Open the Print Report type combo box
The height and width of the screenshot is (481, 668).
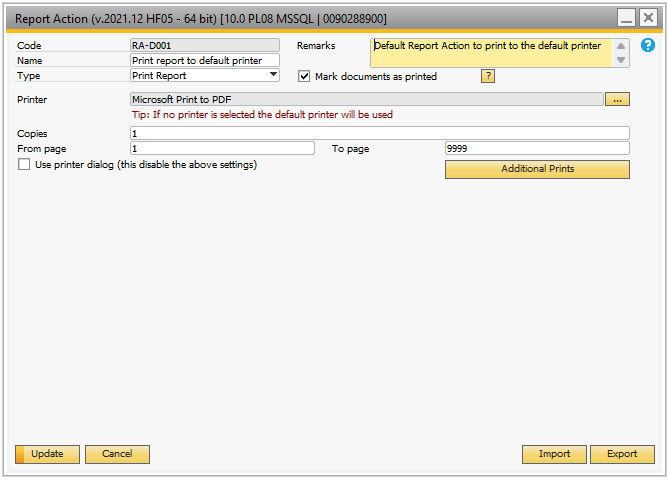click(205, 75)
